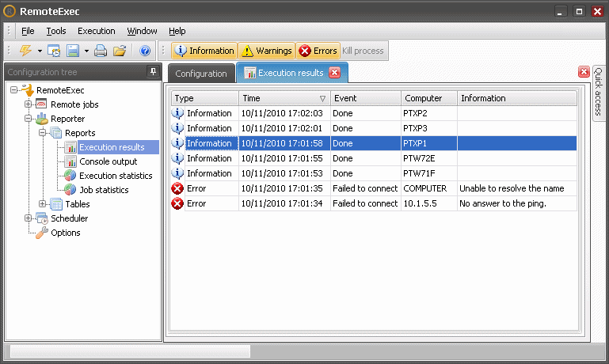Collapse the Reporter node
Image resolution: width=609 pixels, height=364 pixels.
[x=28, y=119]
